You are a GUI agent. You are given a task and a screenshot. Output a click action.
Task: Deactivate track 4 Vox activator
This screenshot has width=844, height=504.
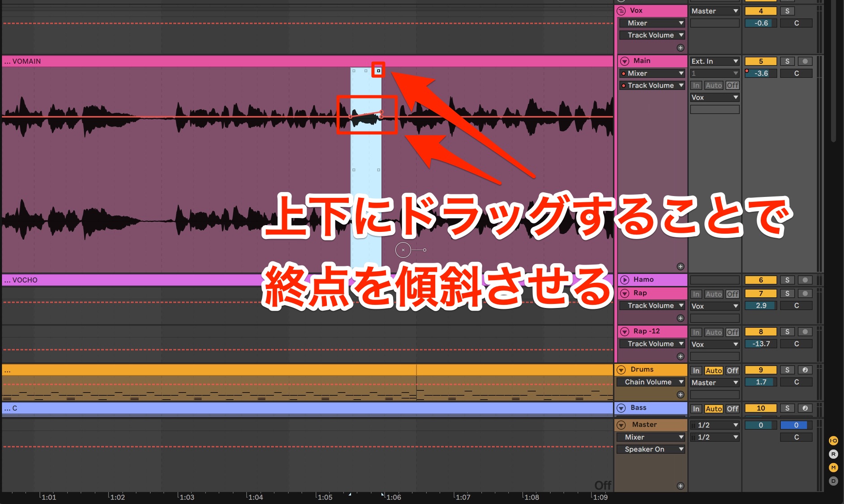point(761,11)
